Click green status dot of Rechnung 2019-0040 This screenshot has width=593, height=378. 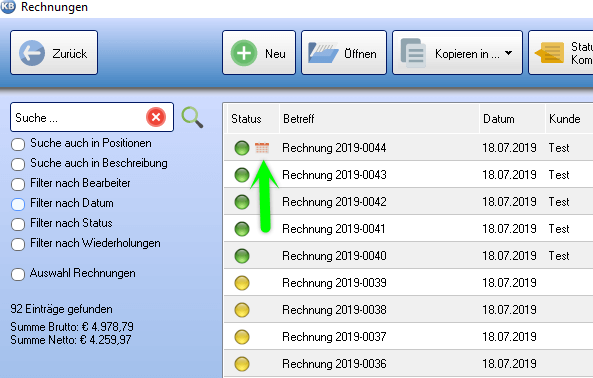coord(242,256)
